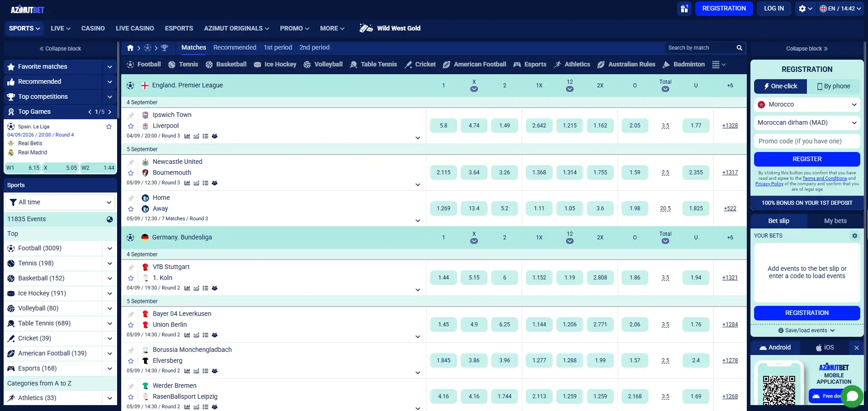868x411 pixels.
Task: Click England Premier League football icon
Action: (x=130, y=86)
